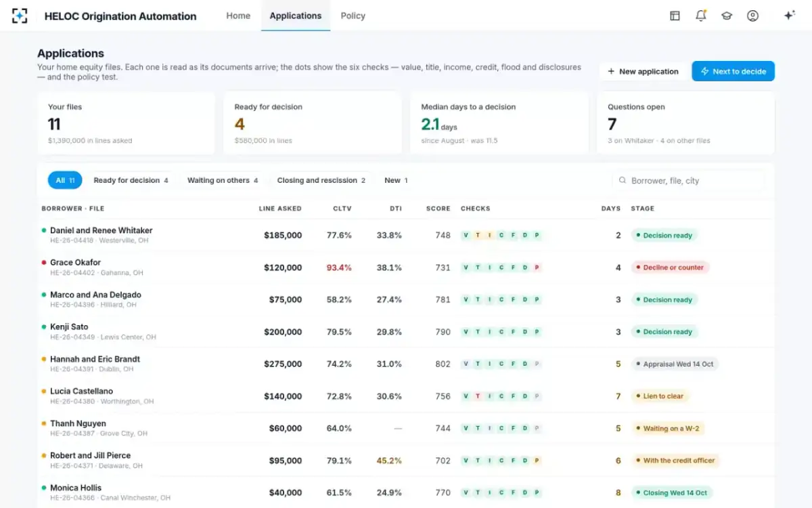812x508 pixels.
Task: Filter by Closing and rescission
Action: [x=321, y=180]
